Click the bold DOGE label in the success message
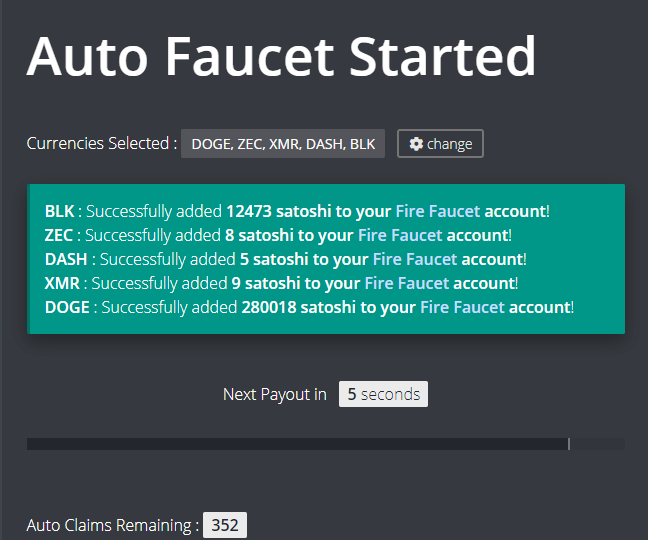This screenshot has width=648, height=540. (x=66, y=308)
